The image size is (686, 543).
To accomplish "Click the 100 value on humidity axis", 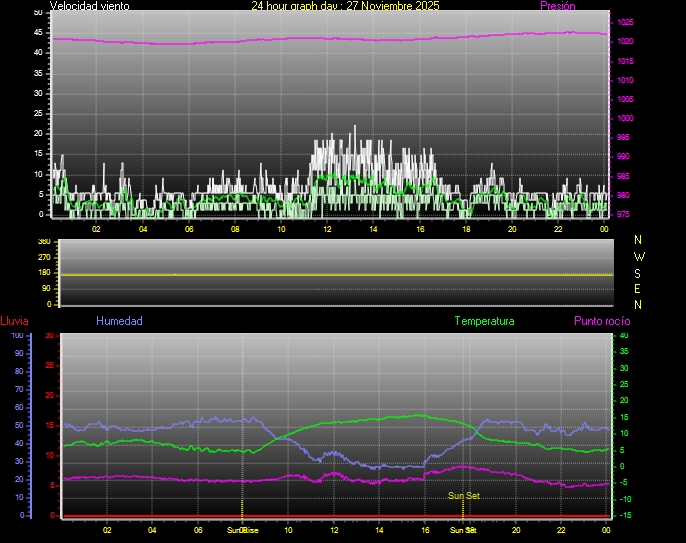I will pyautogui.click(x=17, y=336).
